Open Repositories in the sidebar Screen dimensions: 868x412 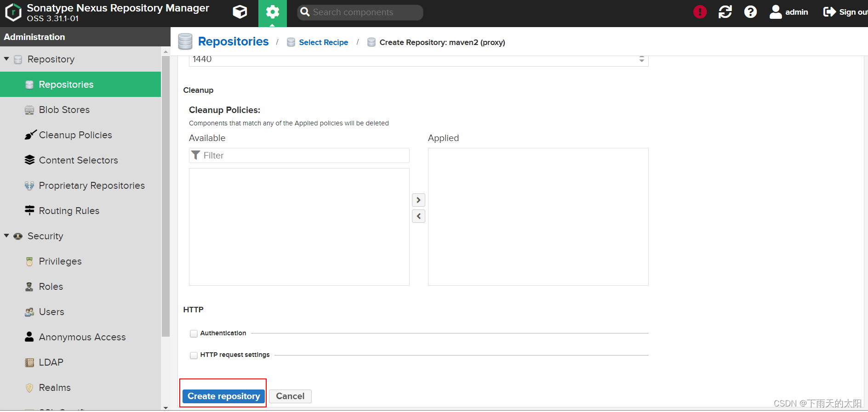(x=80, y=84)
